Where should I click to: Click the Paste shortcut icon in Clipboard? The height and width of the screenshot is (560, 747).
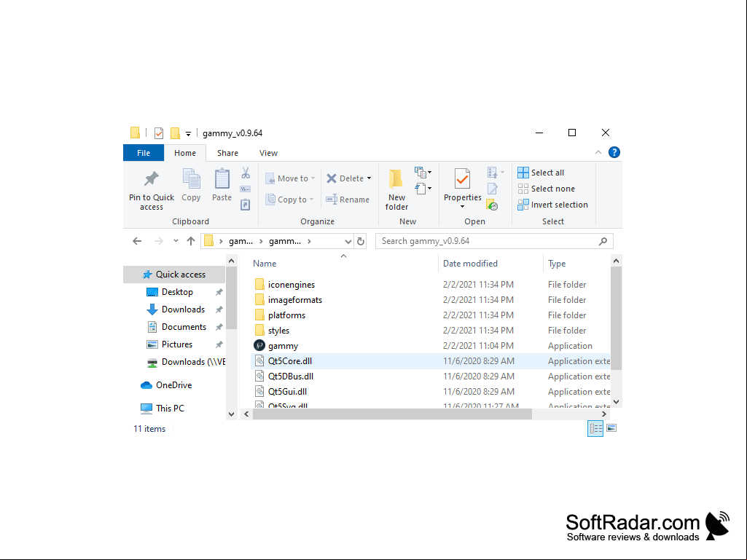pos(246,205)
